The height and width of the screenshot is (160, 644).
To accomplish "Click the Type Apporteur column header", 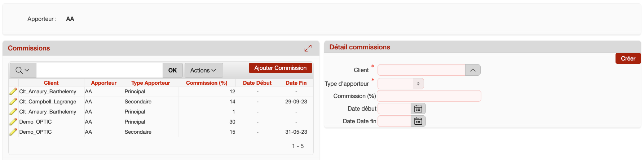I will coord(150,83).
